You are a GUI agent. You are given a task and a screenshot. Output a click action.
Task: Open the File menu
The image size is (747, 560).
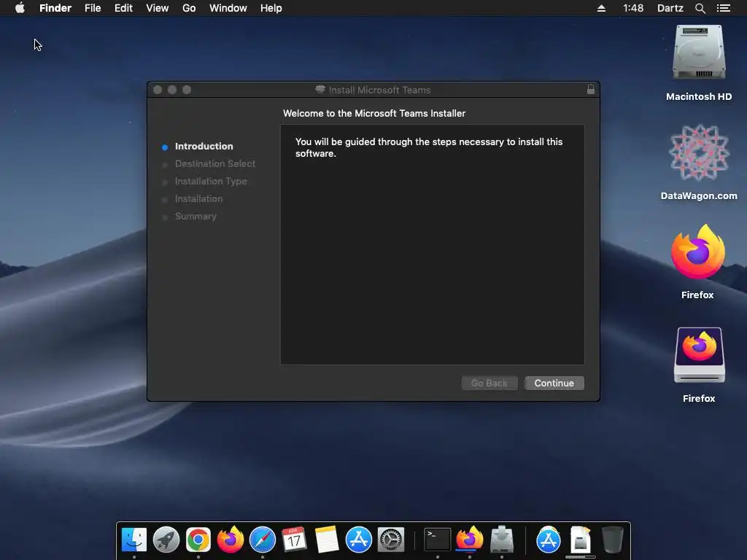click(93, 8)
